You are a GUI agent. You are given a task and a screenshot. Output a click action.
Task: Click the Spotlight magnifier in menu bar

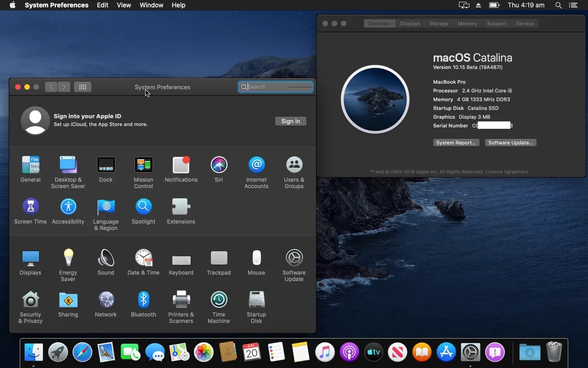coord(559,5)
